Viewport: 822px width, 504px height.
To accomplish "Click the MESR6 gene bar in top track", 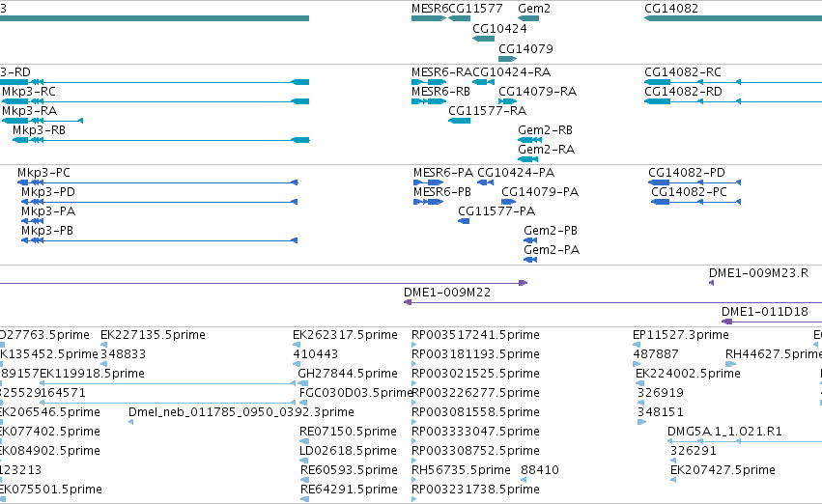I will [429, 18].
